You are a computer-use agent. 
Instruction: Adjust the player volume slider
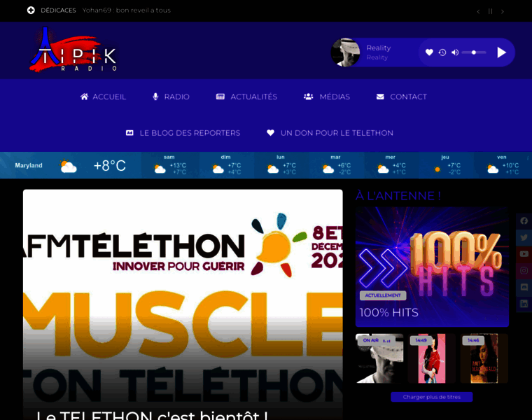tap(474, 52)
